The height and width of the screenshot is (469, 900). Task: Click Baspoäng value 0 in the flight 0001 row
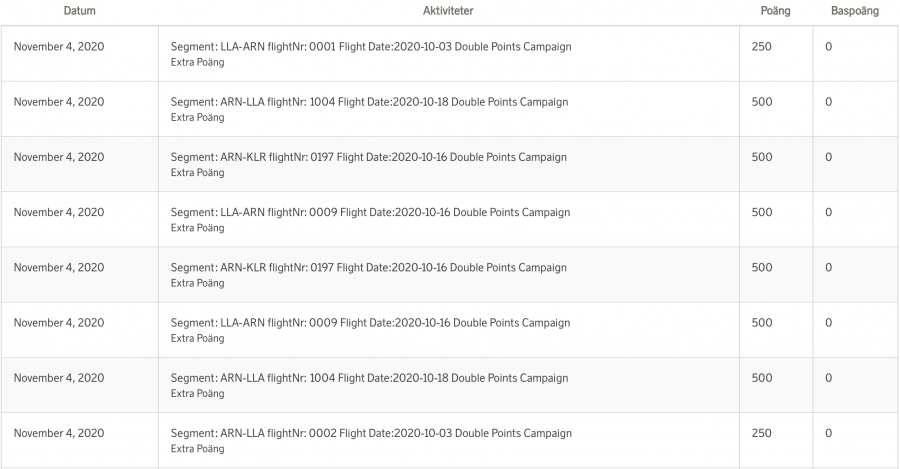click(829, 47)
